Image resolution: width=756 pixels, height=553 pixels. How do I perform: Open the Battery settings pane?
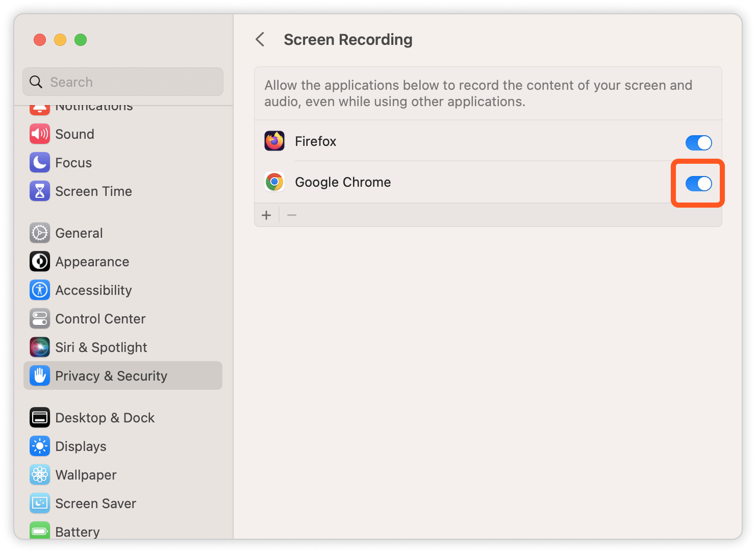click(123, 530)
